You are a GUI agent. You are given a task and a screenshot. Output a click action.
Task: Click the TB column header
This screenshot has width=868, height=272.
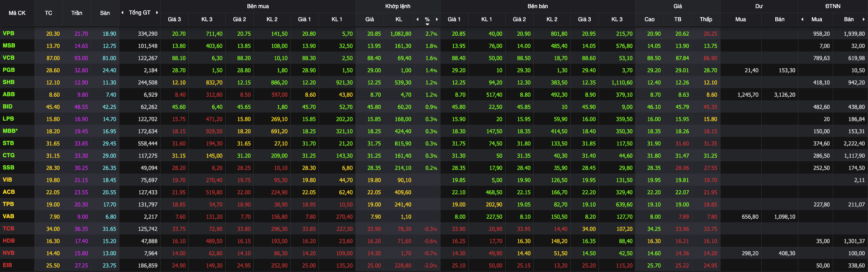tap(678, 19)
